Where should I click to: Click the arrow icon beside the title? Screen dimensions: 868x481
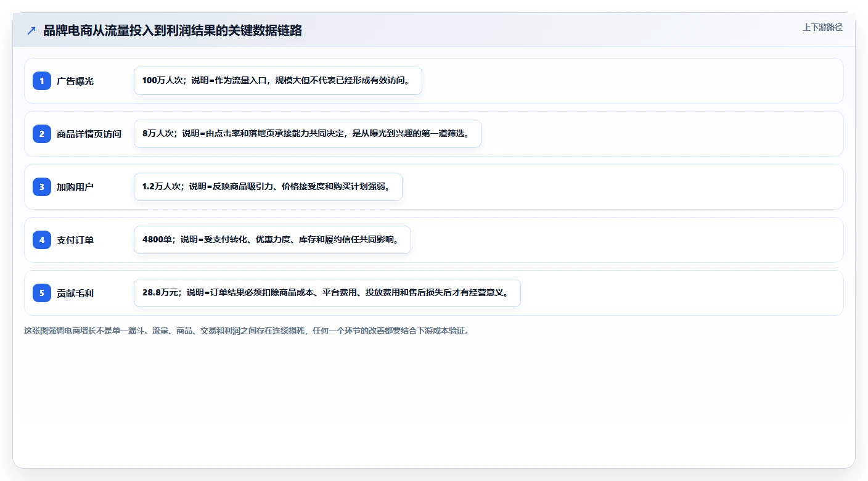point(31,31)
